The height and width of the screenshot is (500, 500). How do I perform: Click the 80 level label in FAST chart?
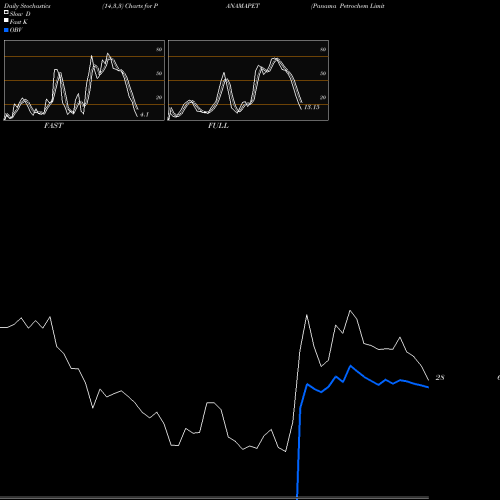(159, 49)
